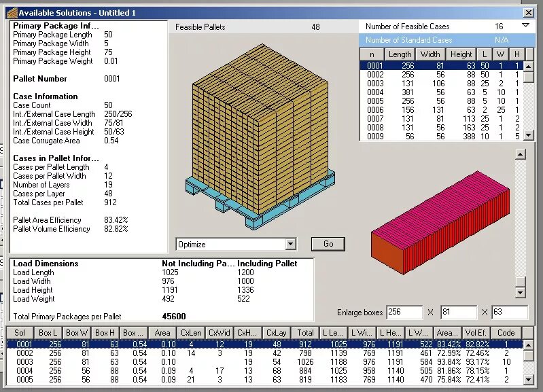The image size is (543, 392).
Task: Click the red 3D case preview
Action: pyautogui.click(x=440, y=221)
